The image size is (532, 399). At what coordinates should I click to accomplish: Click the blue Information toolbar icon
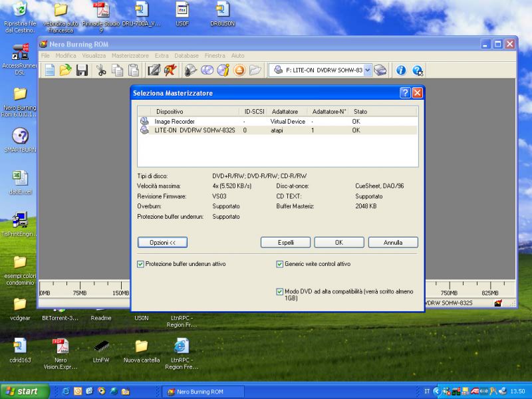(x=401, y=70)
